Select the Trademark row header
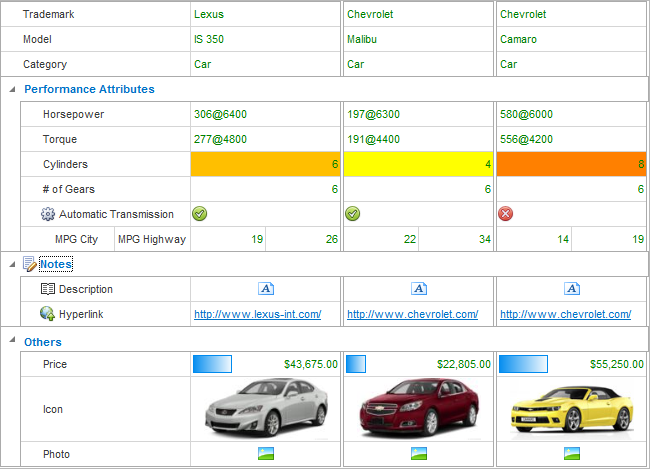This screenshot has height=469, width=650. coord(95,14)
